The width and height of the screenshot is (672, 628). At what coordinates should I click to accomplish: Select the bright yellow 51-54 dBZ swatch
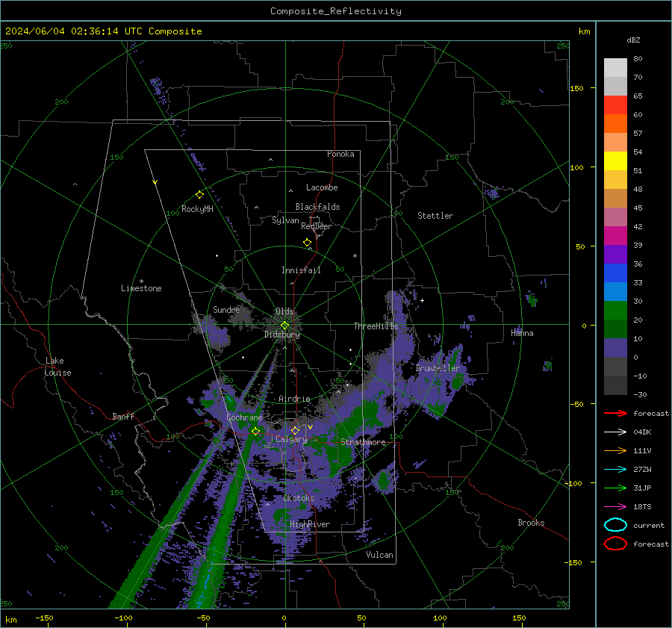point(615,161)
